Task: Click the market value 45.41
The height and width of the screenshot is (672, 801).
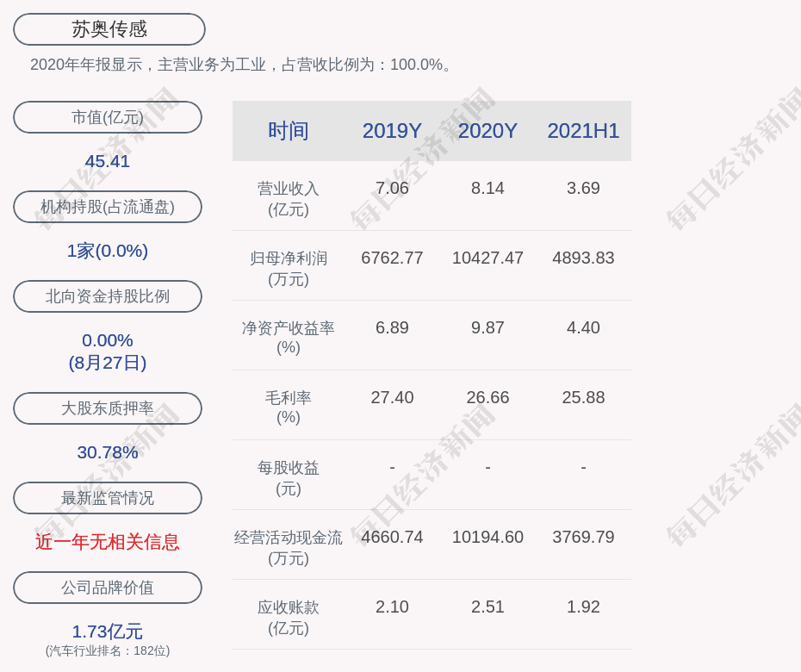Action: click(108, 161)
